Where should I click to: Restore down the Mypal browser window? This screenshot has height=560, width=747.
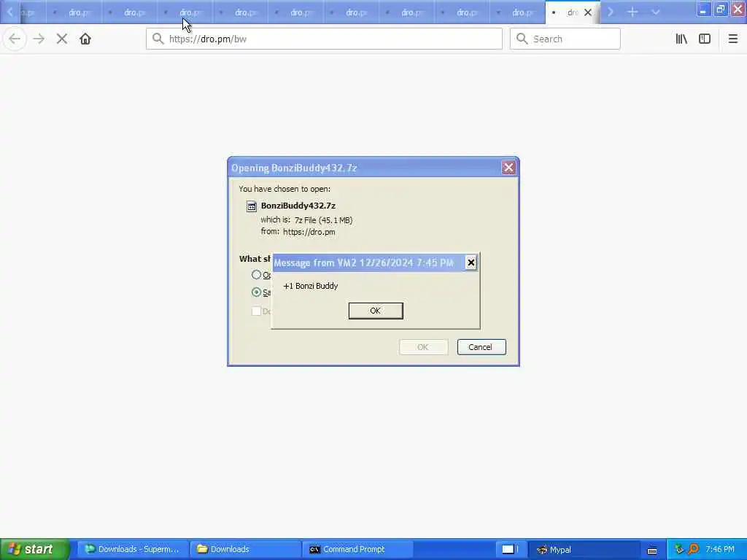coord(720,9)
